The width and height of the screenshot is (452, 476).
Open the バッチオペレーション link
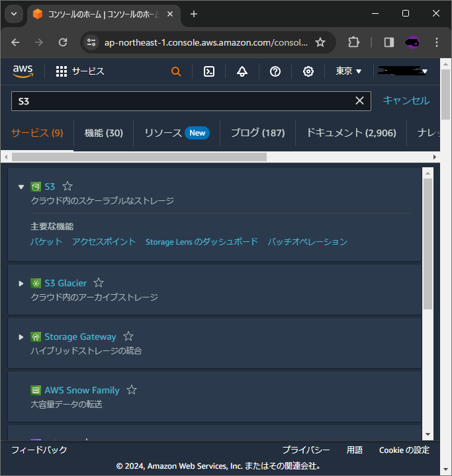click(x=307, y=242)
